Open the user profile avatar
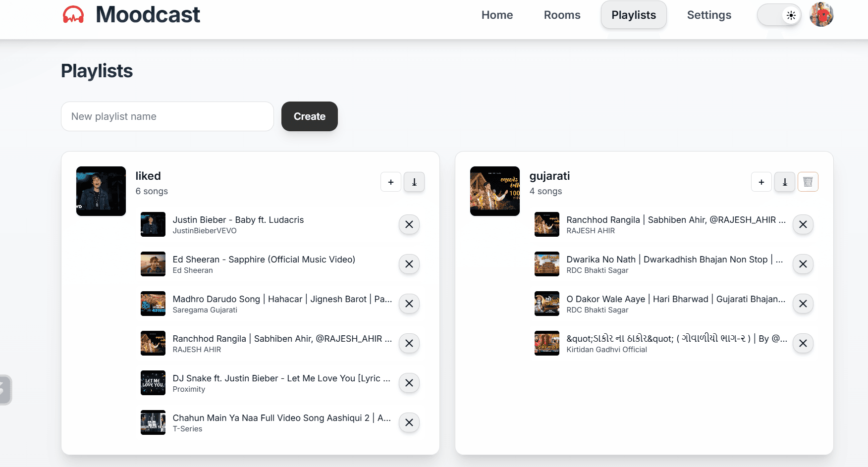Screen dimensions: 868x467 pos(821,15)
